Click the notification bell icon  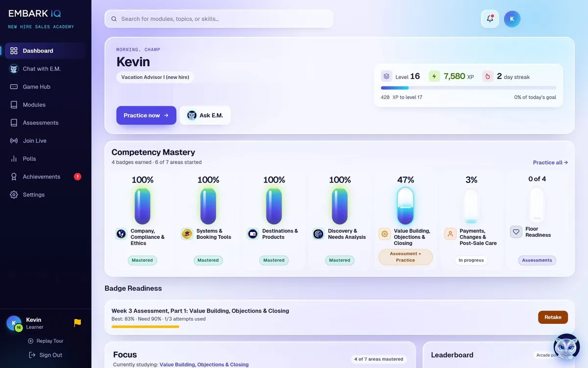(490, 19)
